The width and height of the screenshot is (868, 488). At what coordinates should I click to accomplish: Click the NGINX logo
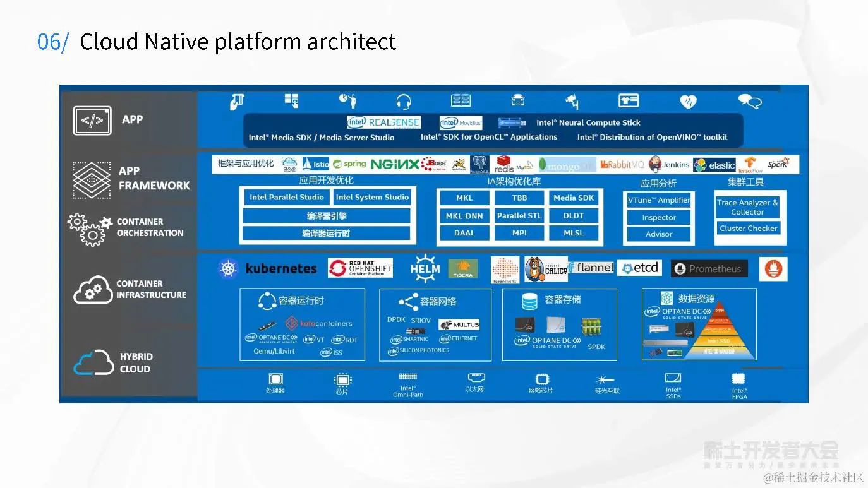[395, 164]
